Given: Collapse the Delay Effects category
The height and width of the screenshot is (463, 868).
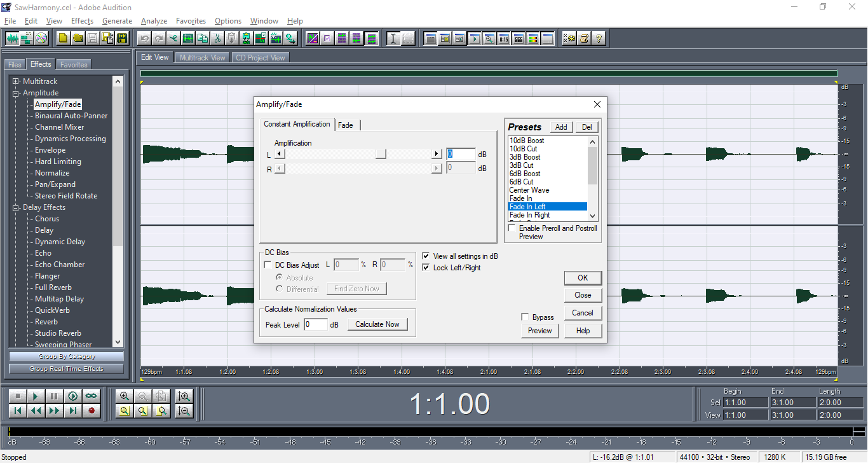Looking at the screenshot, I should pos(16,208).
